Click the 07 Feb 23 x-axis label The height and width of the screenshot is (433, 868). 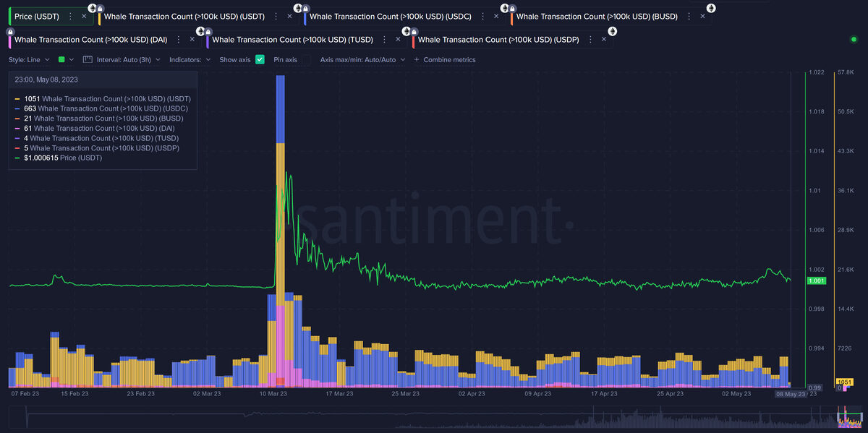point(25,394)
